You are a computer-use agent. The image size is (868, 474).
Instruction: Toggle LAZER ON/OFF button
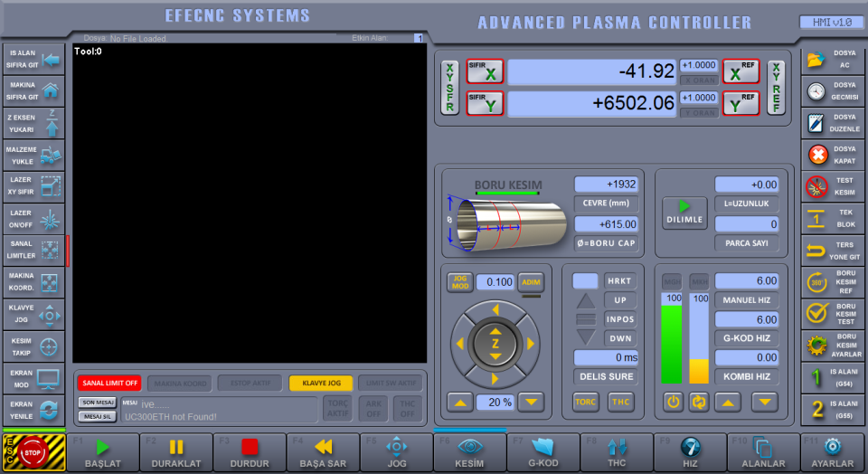pos(33,219)
